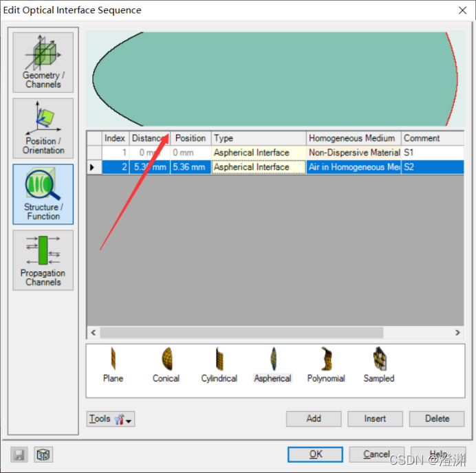This screenshot has width=476, height=473.
Task: Click the lens profile preview image
Action: pyautogui.click(x=275, y=79)
